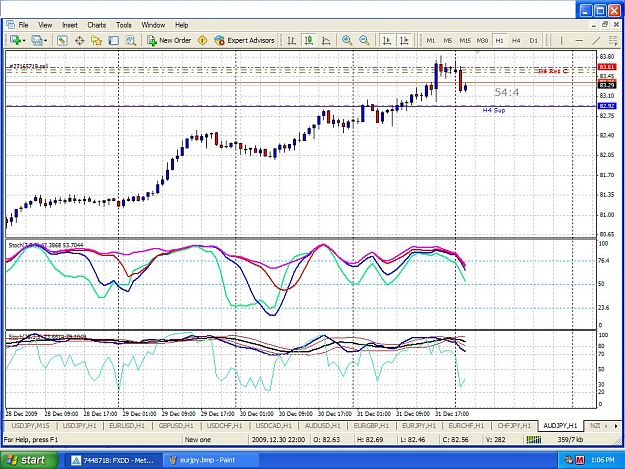625x469 pixels.
Task: Click the 'New one' profile status entry
Action: tap(198, 440)
